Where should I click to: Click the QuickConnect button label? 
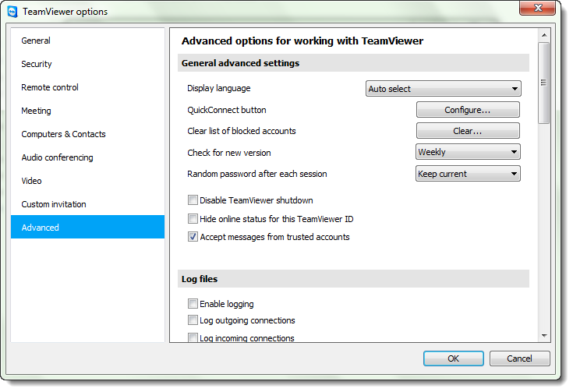point(227,110)
